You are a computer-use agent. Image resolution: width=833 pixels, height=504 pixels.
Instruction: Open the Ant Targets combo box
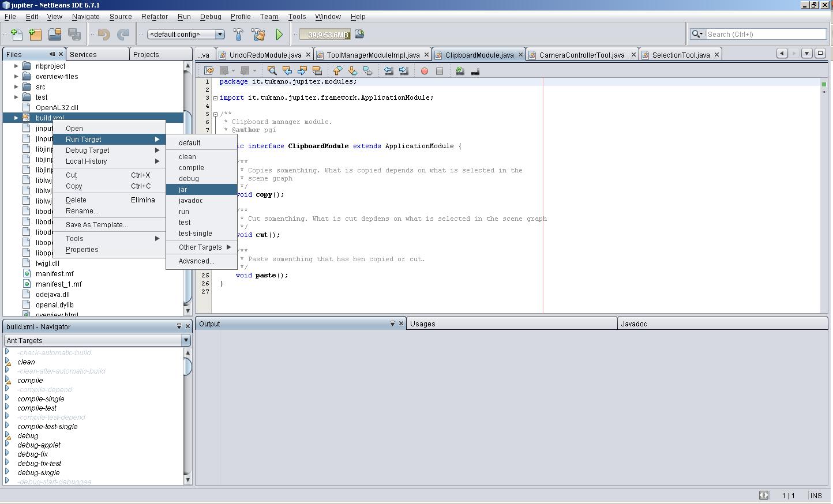pyautogui.click(x=97, y=340)
